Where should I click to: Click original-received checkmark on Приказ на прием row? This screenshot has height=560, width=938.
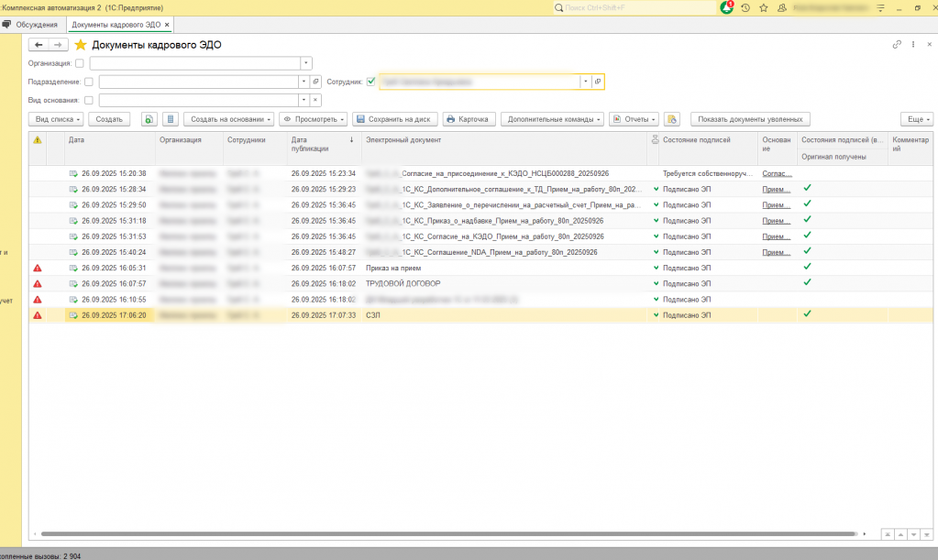click(x=807, y=267)
